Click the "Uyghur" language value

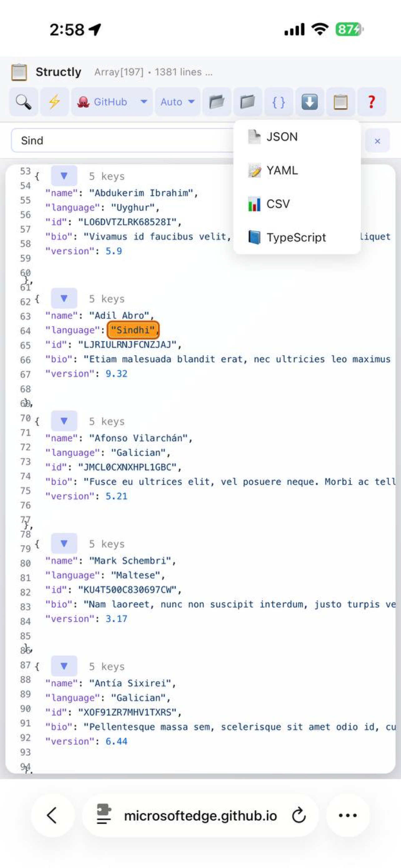(133, 207)
